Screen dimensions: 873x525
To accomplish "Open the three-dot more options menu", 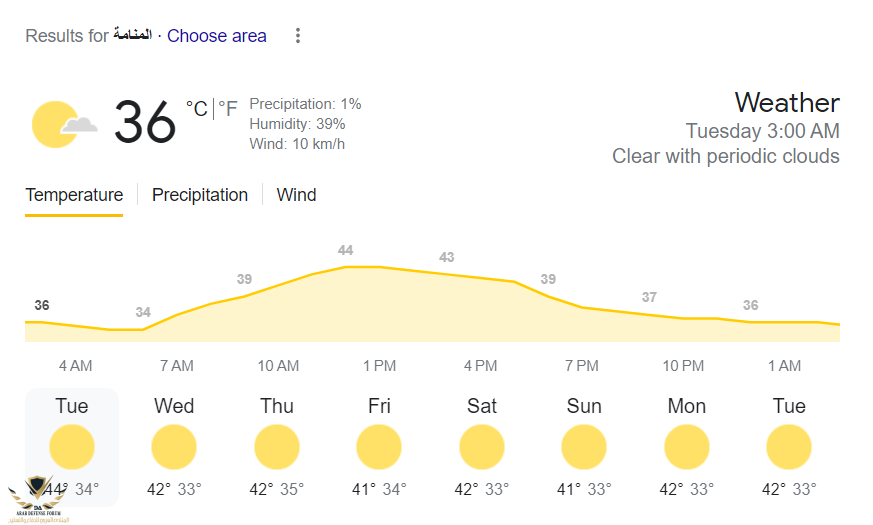I will coord(297,36).
